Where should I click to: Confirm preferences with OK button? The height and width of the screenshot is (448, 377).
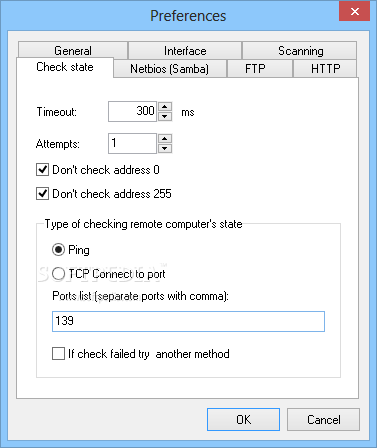click(243, 419)
